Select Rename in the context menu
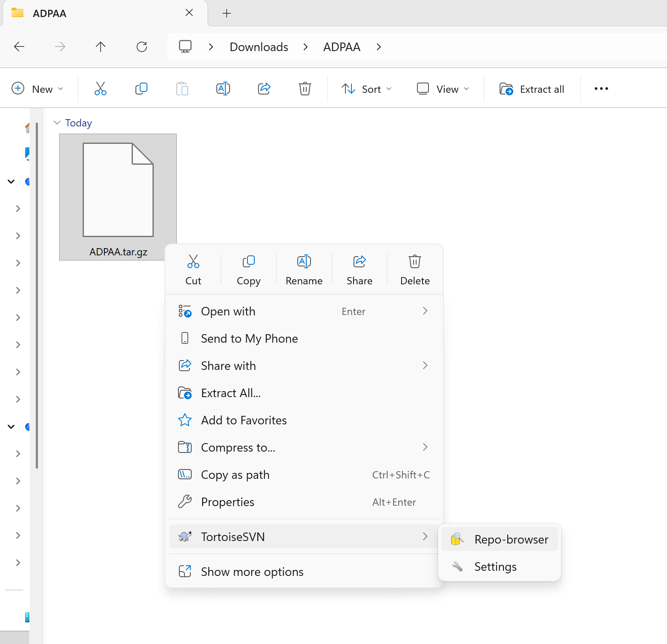667x644 pixels. click(x=304, y=269)
